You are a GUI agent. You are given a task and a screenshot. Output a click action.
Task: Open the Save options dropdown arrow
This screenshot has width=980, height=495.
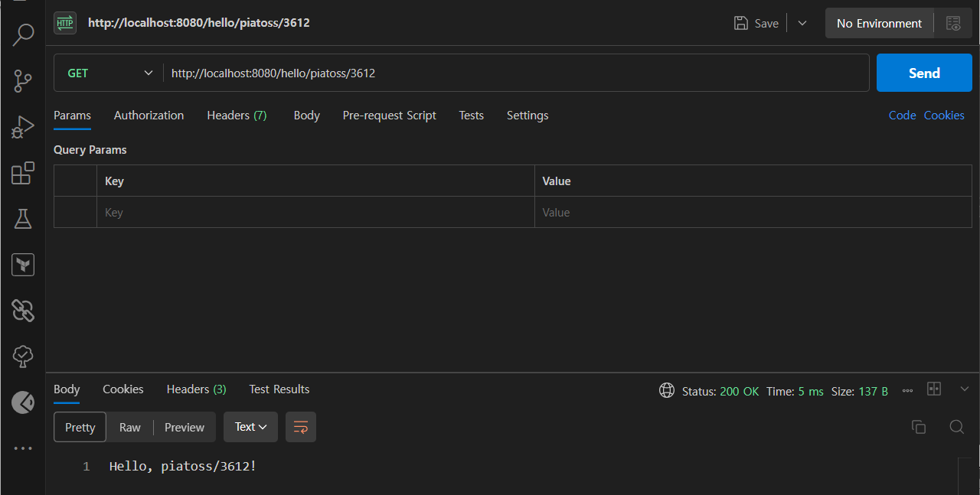802,23
